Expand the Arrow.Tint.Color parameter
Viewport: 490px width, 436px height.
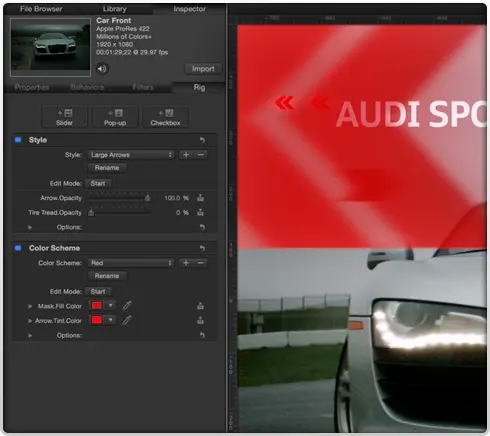(30, 321)
